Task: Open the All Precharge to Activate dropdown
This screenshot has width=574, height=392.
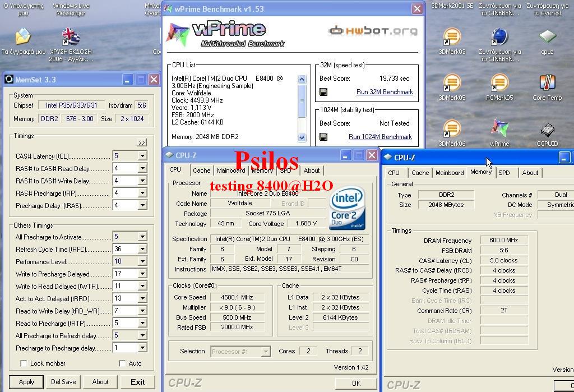Action: (x=142, y=237)
